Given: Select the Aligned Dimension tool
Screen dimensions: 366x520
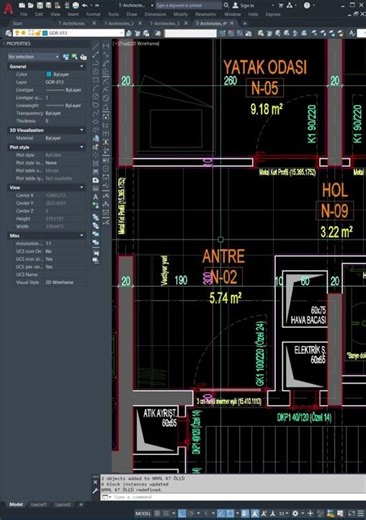Looking at the screenshot, I should [x=106, y=54].
